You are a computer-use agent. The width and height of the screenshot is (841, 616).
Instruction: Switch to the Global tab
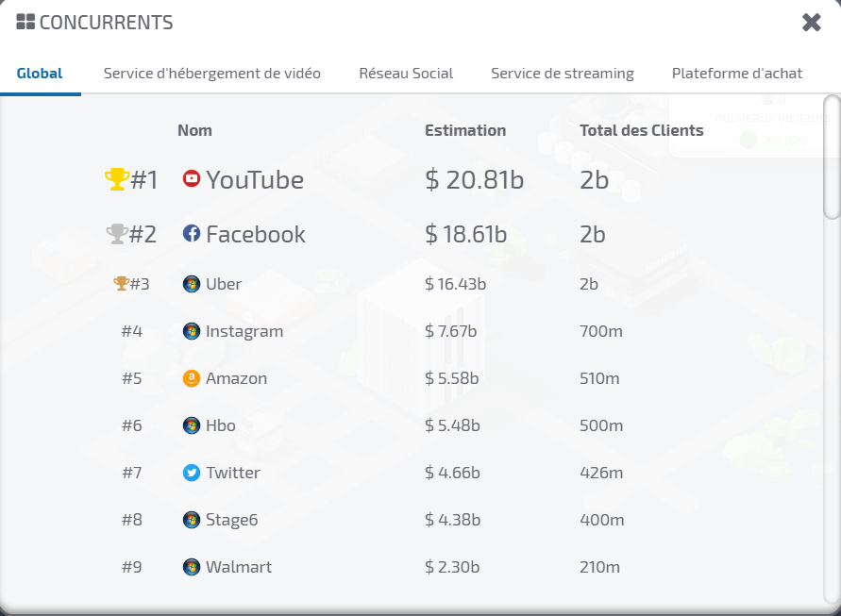(x=40, y=74)
